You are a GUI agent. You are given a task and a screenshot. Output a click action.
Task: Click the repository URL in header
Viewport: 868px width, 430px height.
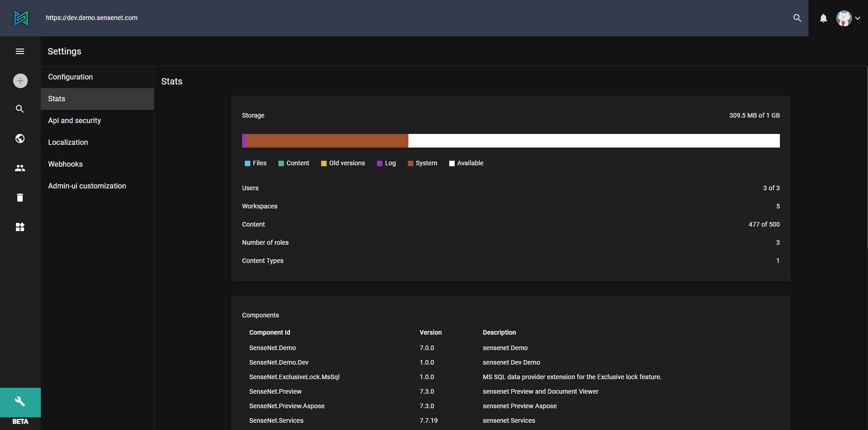[92, 18]
